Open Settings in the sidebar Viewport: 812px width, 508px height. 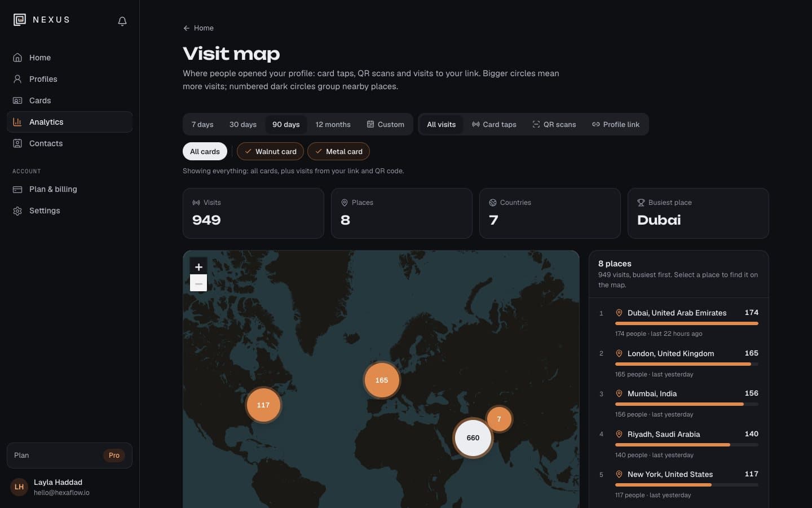point(70,211)
